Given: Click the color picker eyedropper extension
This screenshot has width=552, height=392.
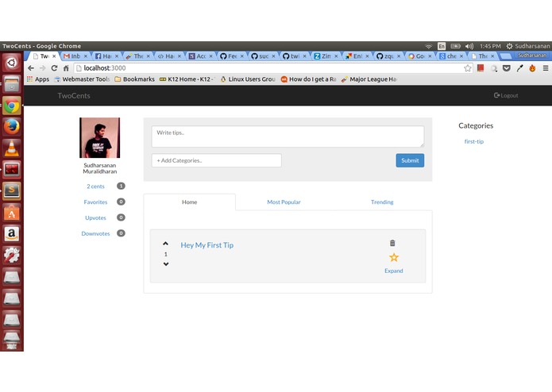Looking at the screenshot, I should pos(519,68).
